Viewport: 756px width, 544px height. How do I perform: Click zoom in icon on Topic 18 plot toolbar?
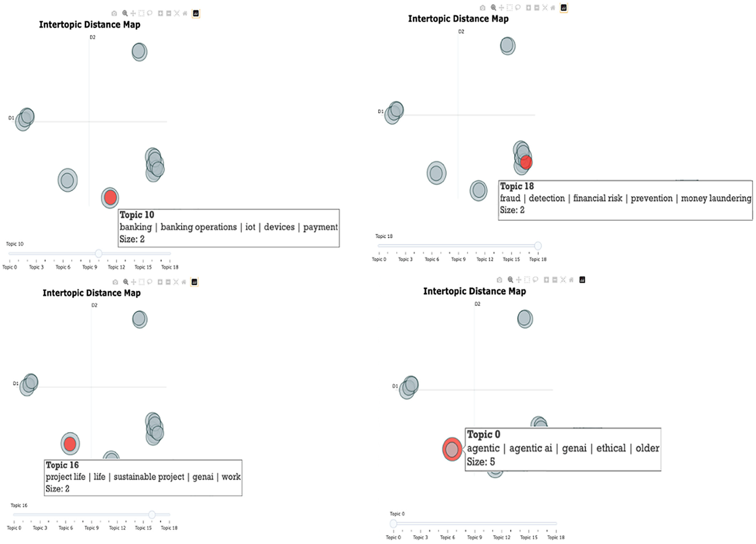pos(528,8)
